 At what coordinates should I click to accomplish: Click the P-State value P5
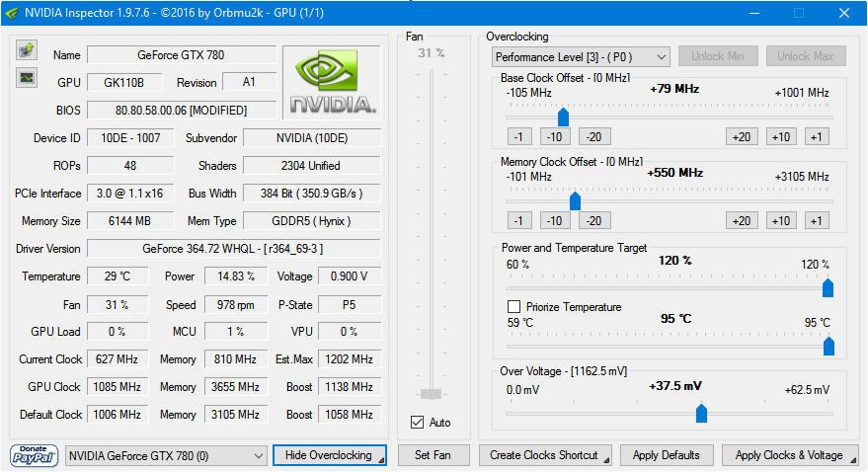[350, 305]
